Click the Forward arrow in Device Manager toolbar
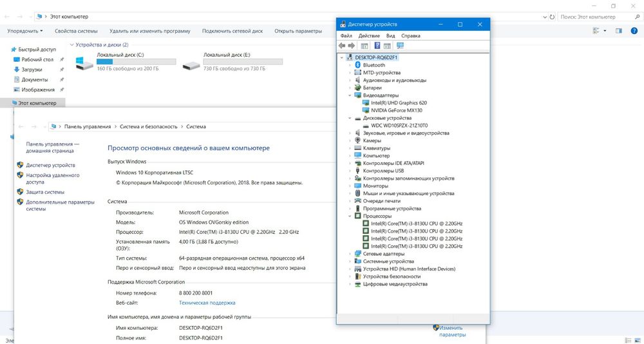Image resolution: width=644 pixels, height=344 pixels. (352, 46)
